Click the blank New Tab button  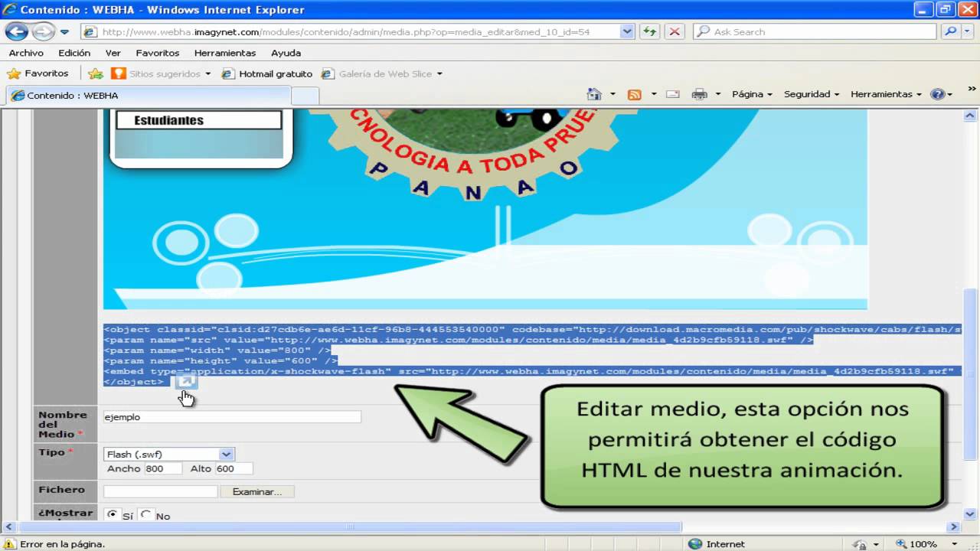305,96
